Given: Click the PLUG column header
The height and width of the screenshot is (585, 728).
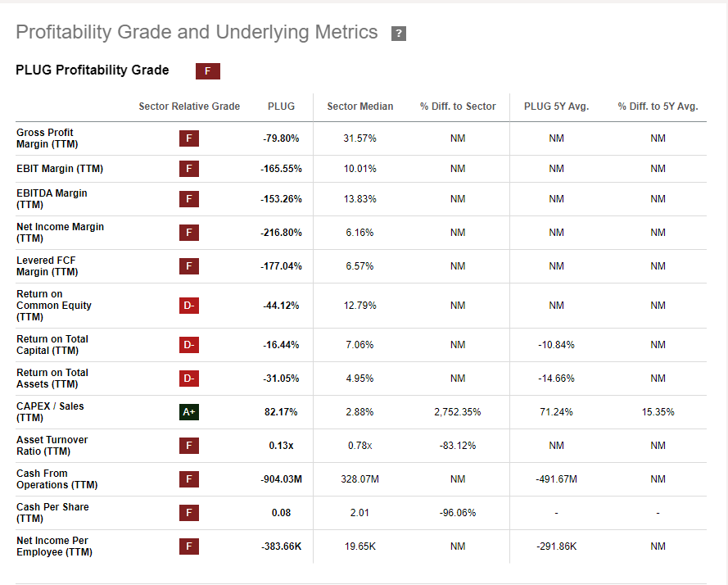Looking at the screenshot, I should tap(281, 107).
